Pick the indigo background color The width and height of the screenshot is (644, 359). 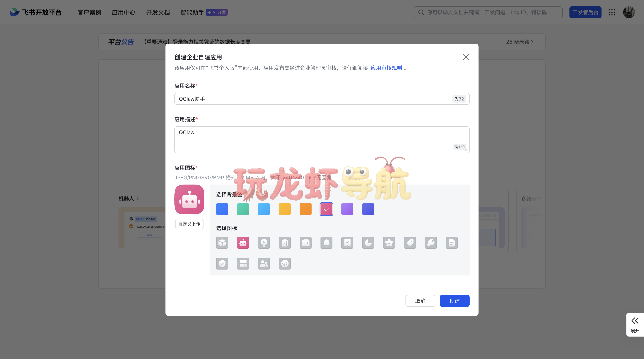coord(368,209)
